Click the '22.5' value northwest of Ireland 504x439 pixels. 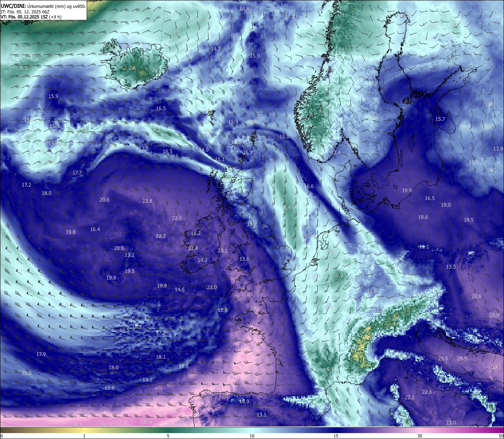point(177,219)
